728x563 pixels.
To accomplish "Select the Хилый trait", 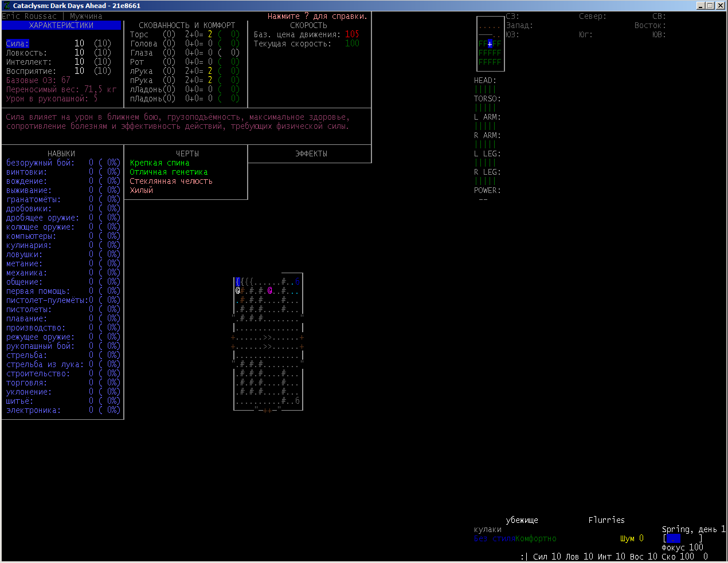I will pyautogui.click(x=141, y=190).
